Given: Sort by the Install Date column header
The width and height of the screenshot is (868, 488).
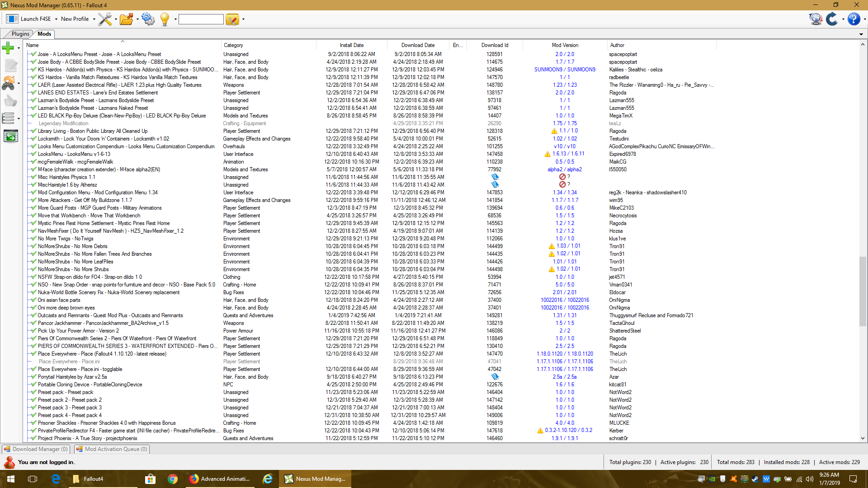Looking at the screenshot, I should coord(351,45).
